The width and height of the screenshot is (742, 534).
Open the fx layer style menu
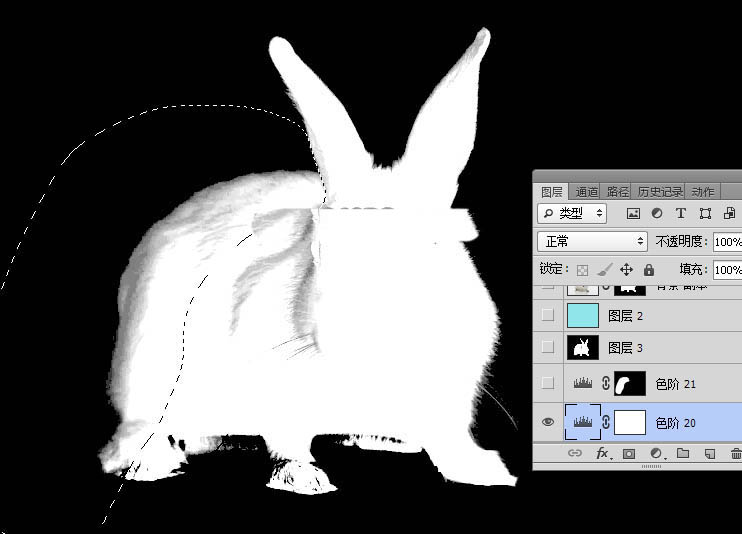[x=603, y=454]
